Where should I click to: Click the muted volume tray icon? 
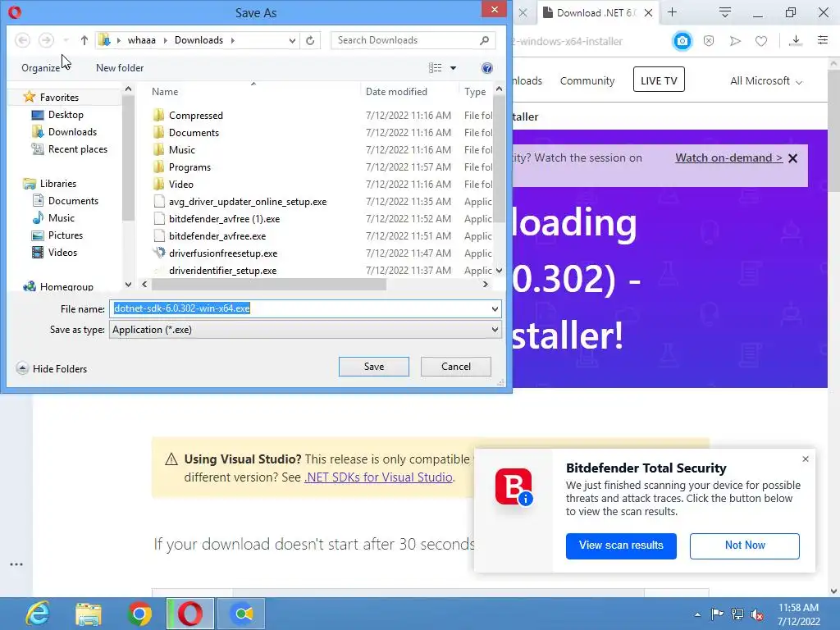click(757, 614)
